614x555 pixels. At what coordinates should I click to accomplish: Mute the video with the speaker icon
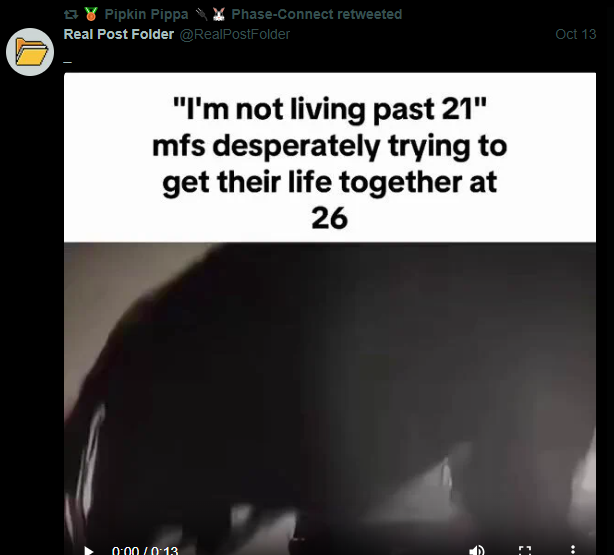[477, 550]
